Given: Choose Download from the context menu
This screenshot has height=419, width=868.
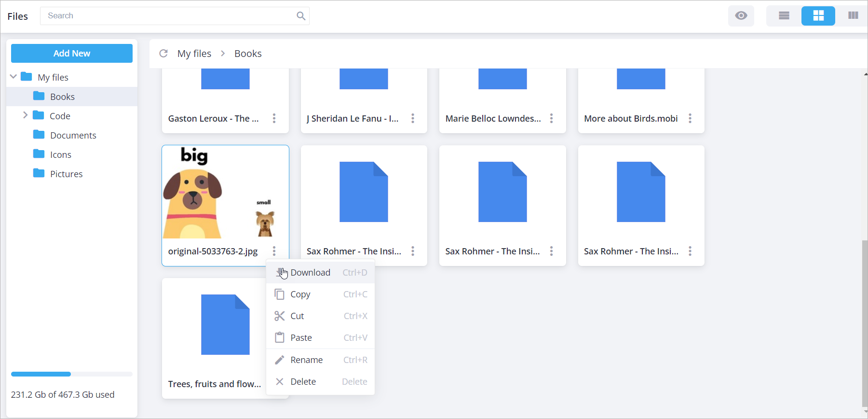Looking at the screenshot, I should [310, 273].
